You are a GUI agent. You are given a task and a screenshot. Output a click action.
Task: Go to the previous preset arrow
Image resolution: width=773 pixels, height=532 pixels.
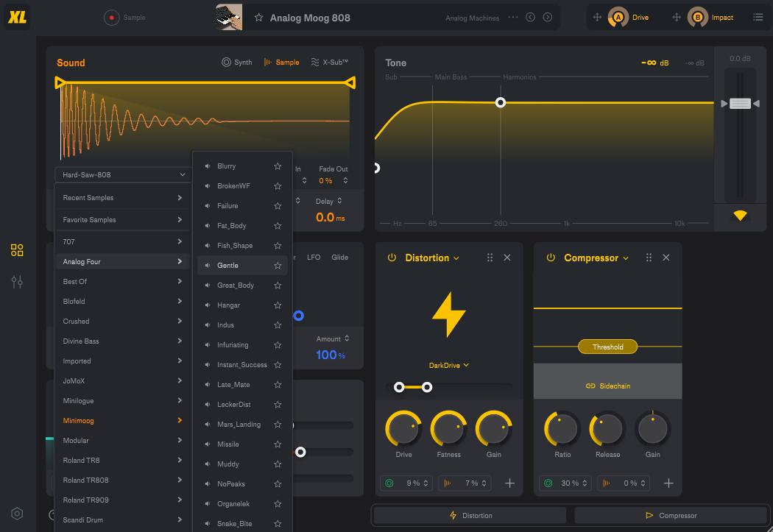point(531,17)
